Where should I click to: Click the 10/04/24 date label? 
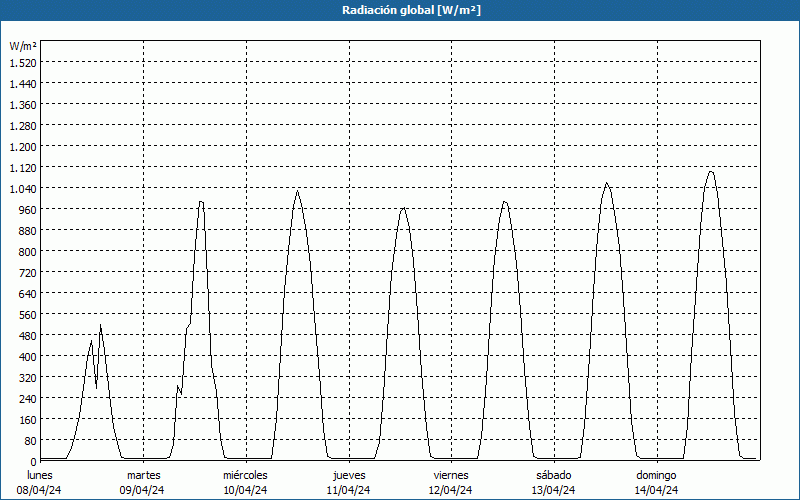coord(245,490)
